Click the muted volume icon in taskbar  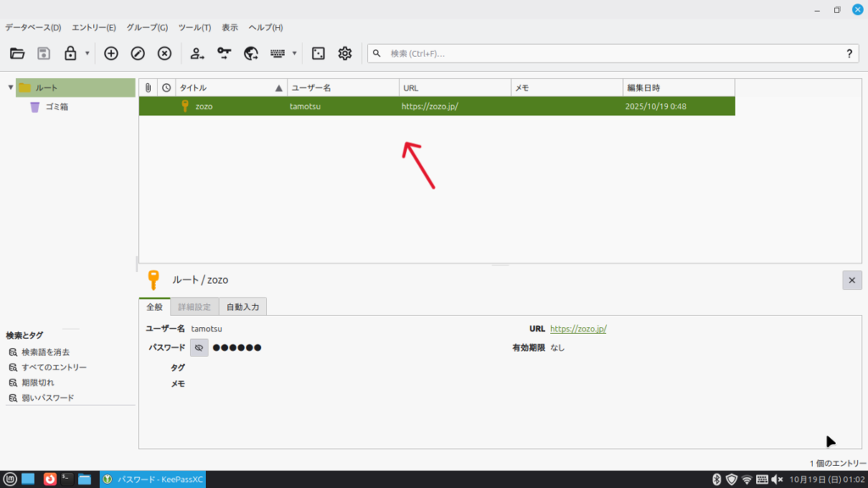tap(777, 480)
